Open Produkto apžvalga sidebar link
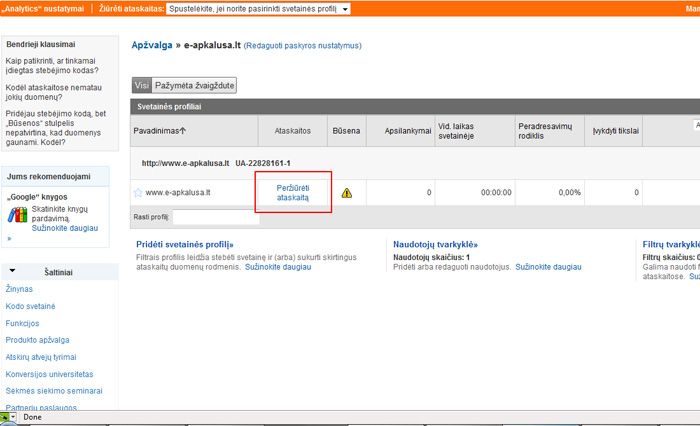This screenshot has width=700, height=426. click(38, 340)
